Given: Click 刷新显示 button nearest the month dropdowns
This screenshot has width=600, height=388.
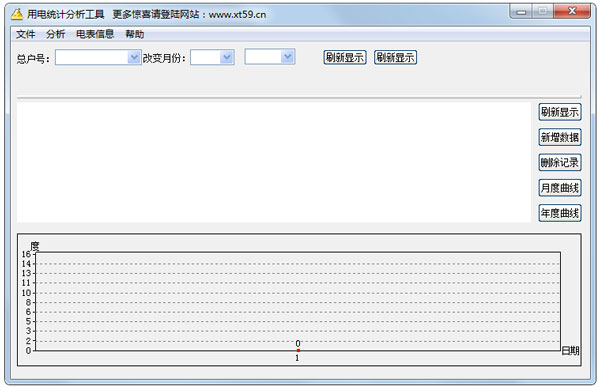Looking at the screenshot, I should 345,57.
